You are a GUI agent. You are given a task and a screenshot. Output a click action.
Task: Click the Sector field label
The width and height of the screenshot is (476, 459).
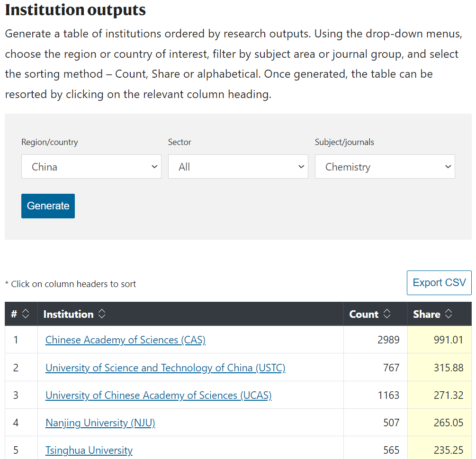click(x=180, y=142)
